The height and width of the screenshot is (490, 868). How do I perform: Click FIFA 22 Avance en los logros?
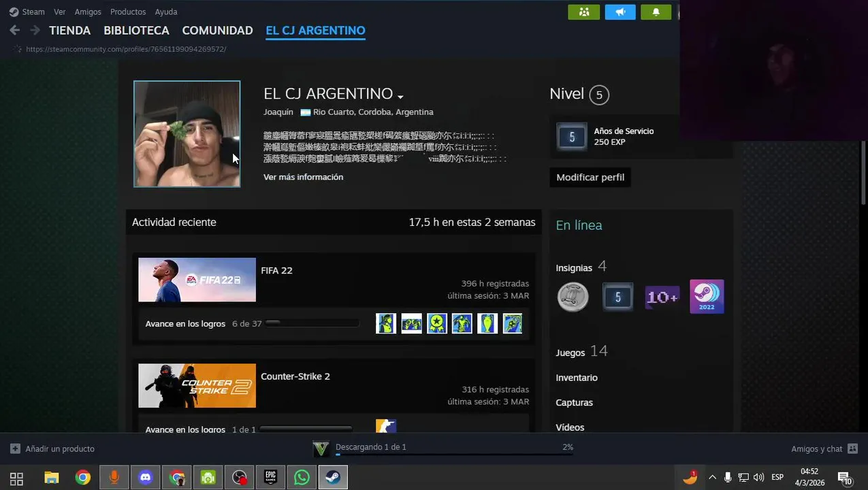(x=185, y=324)
